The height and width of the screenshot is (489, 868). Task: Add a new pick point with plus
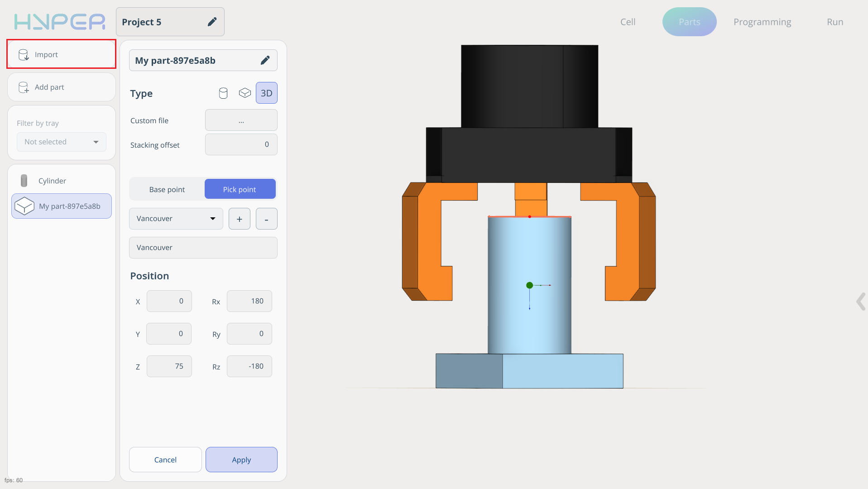[240, 219]
